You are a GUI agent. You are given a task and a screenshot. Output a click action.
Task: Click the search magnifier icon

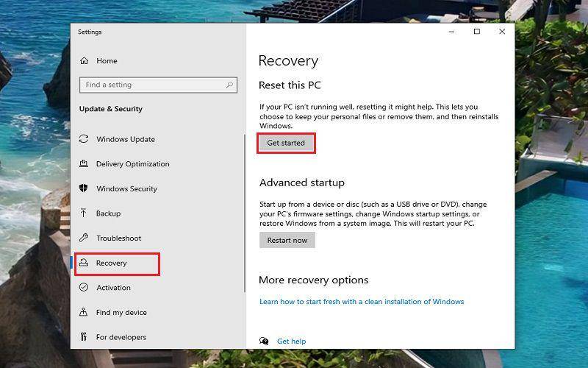(x=229, y=85)
